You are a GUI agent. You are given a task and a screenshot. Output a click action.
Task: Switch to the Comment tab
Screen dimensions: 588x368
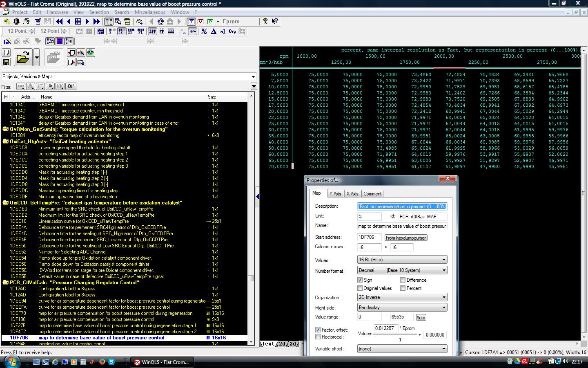[372, 194]
